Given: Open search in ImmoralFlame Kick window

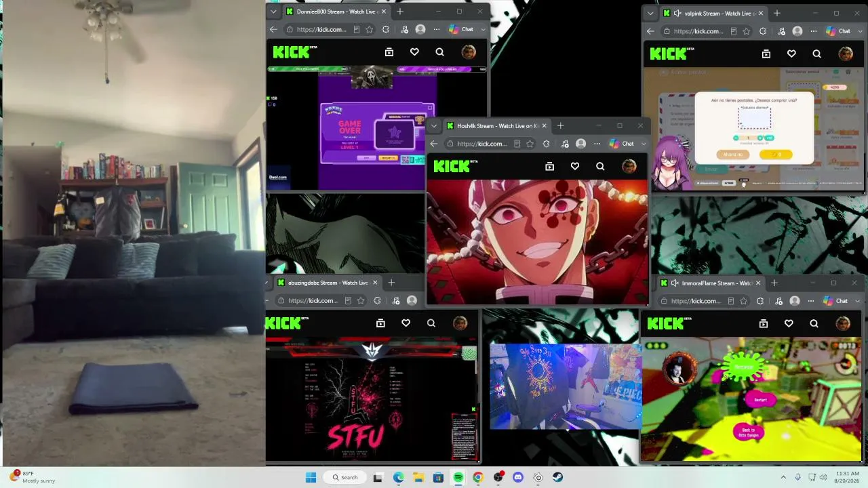Looking at the screenshot, I should (x=814, y=324).
